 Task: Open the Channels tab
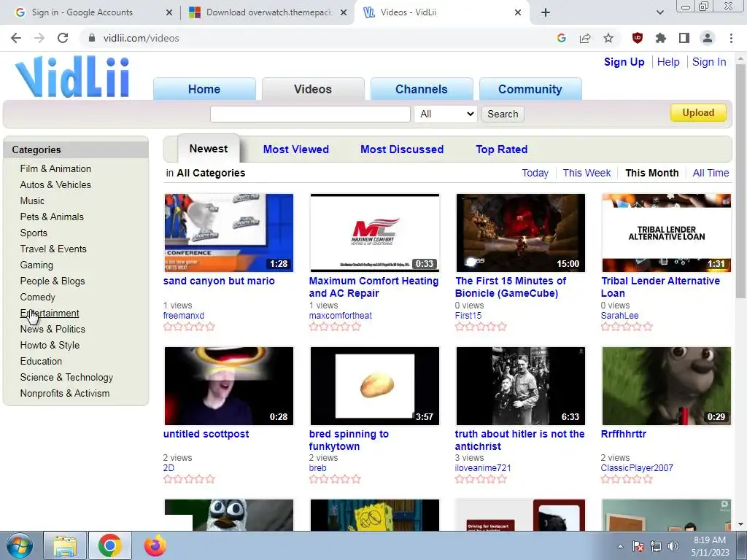pos(422,89)
